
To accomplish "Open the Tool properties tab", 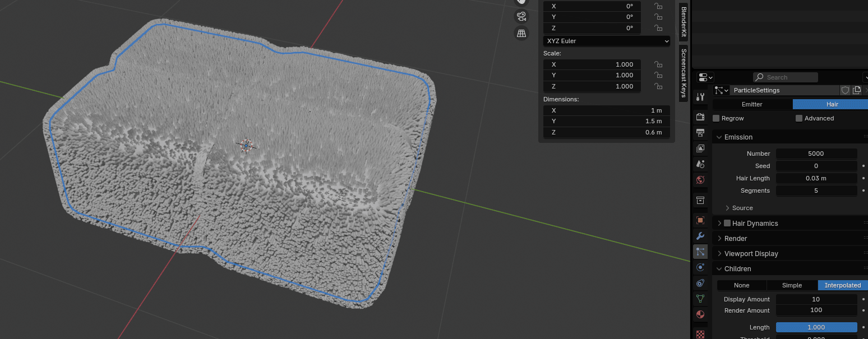I will point(700,97).
